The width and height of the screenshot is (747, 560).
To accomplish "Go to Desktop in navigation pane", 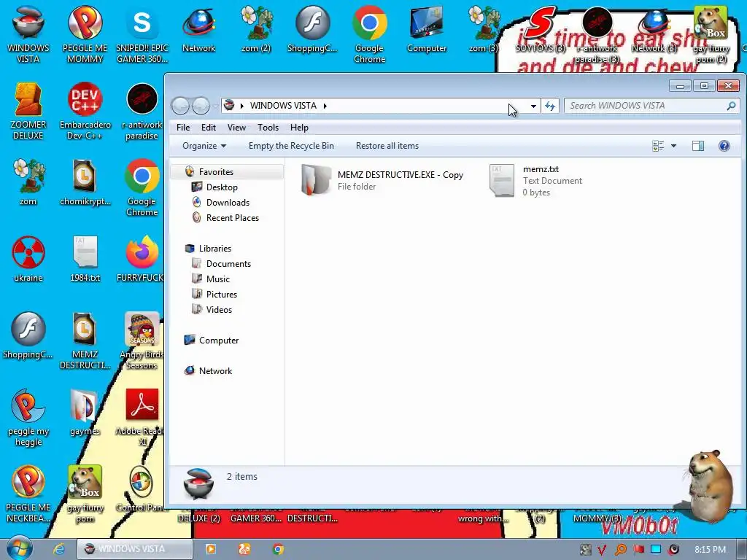I will 222,187.
